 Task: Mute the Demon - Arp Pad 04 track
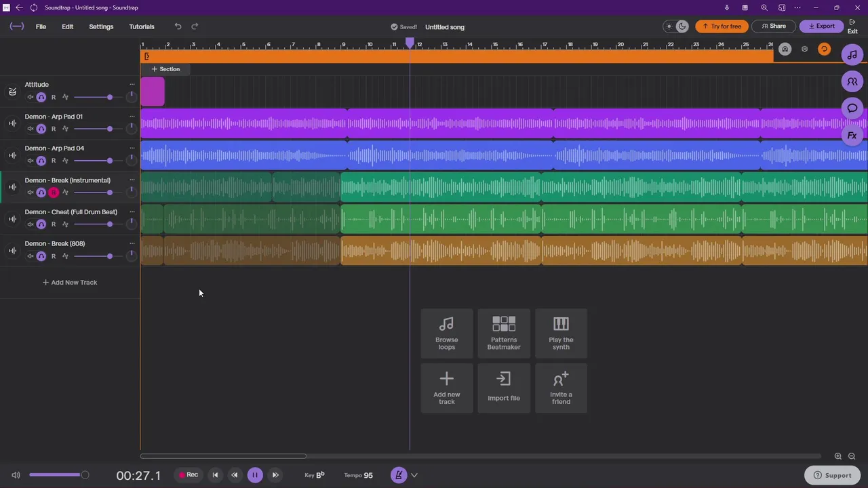[30, 161]
